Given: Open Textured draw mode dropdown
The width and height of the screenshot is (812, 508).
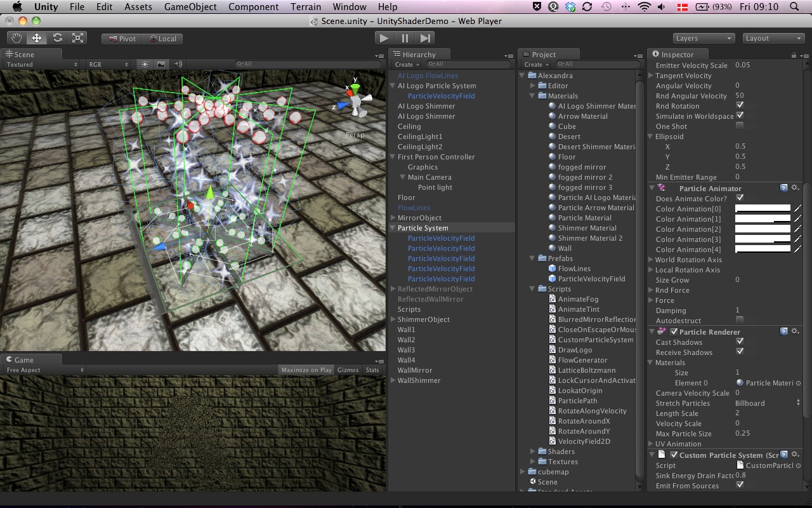Looking at the screenshot, I should [42, 64].
